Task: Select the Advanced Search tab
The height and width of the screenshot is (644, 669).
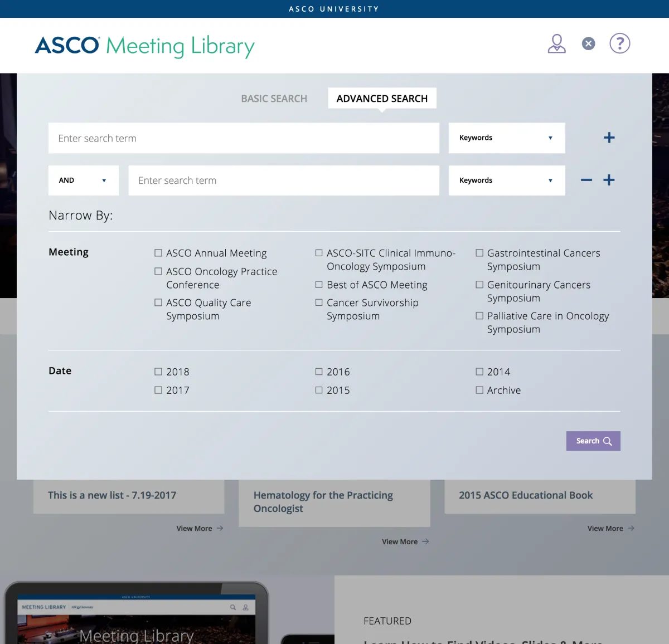Action: click(382, 99)
